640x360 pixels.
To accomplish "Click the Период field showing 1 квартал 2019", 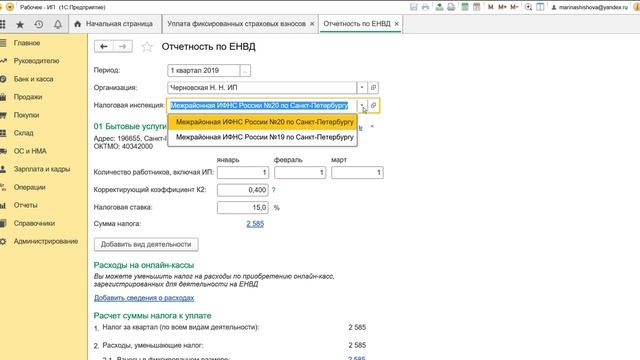I will (203, 71).
